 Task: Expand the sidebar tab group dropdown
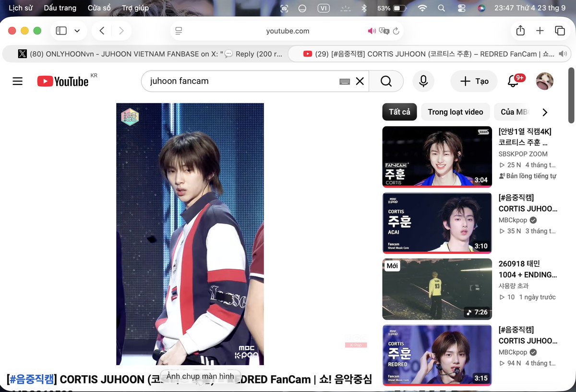(77, 31)
